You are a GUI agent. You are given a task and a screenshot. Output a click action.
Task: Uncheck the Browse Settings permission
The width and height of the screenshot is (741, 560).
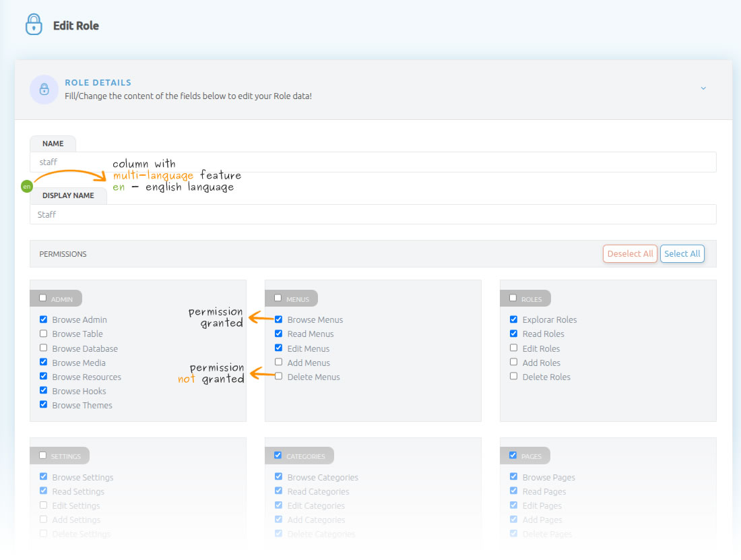[x=44, y=476]
